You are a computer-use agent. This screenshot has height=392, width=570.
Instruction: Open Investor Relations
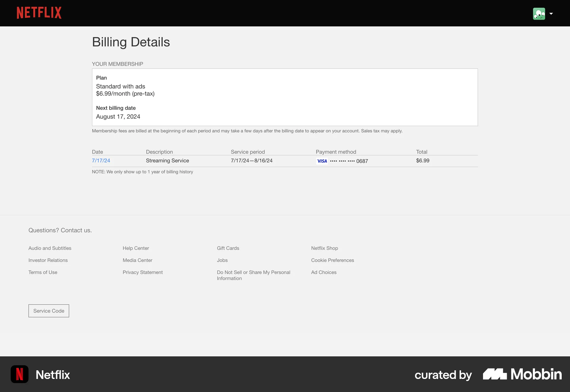(x=48, y=260)
